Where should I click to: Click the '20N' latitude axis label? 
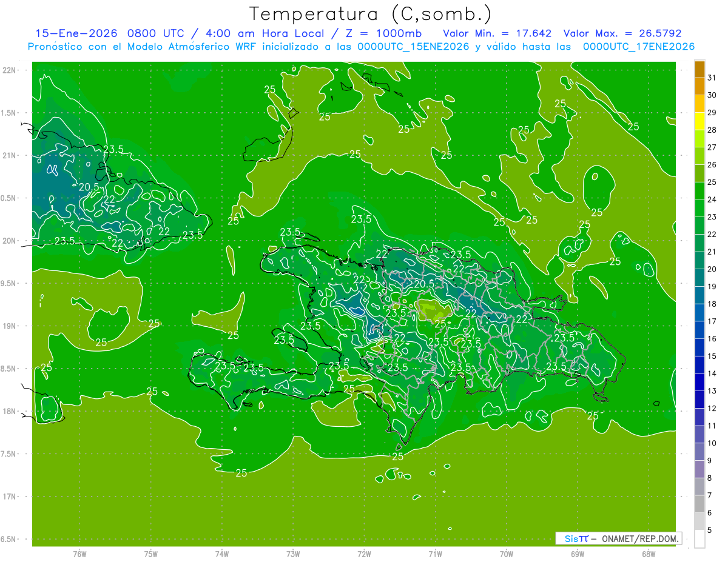(x=8, y=241)
